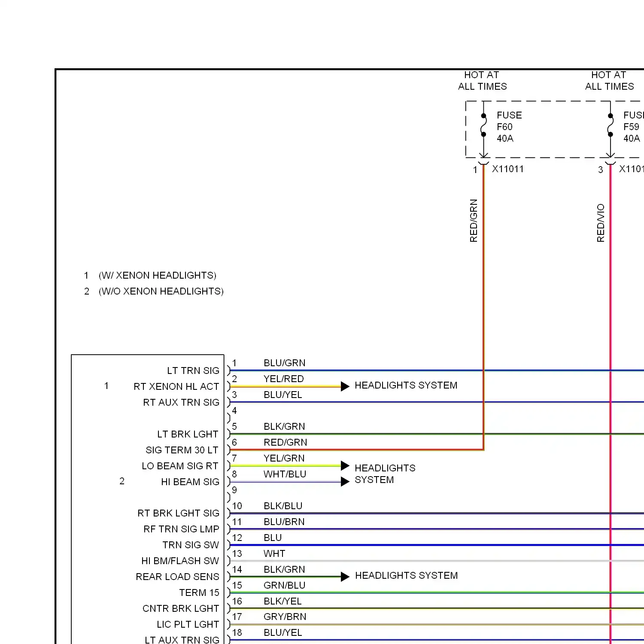Click the arrowhead ending the pin 14 wire
Image resolution: width=644 pixels, height=644 pixels.
[345, 577]
